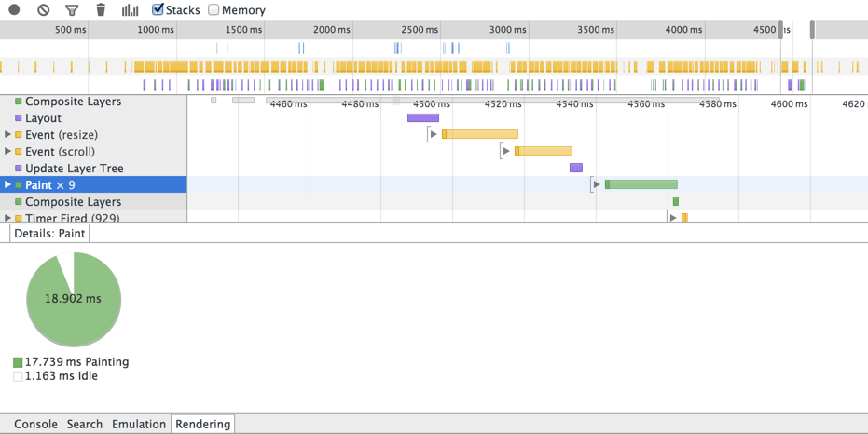Expand the Paint × 9 record

click(8, 185)
